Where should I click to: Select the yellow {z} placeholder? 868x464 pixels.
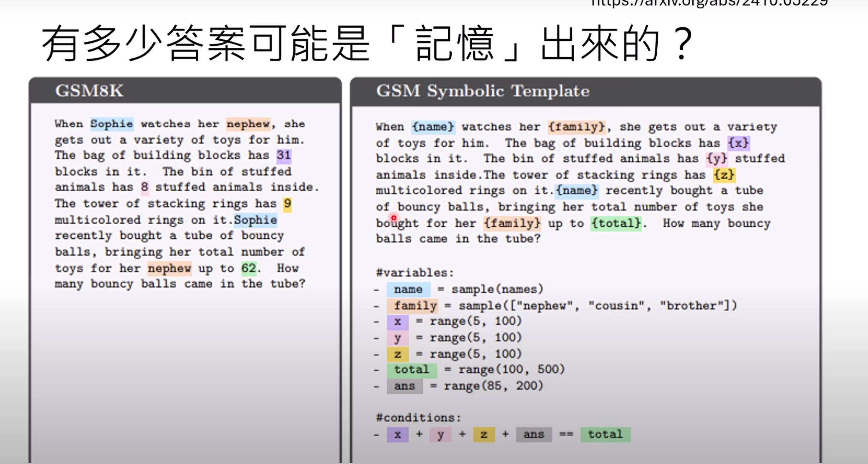pos(724,175)
